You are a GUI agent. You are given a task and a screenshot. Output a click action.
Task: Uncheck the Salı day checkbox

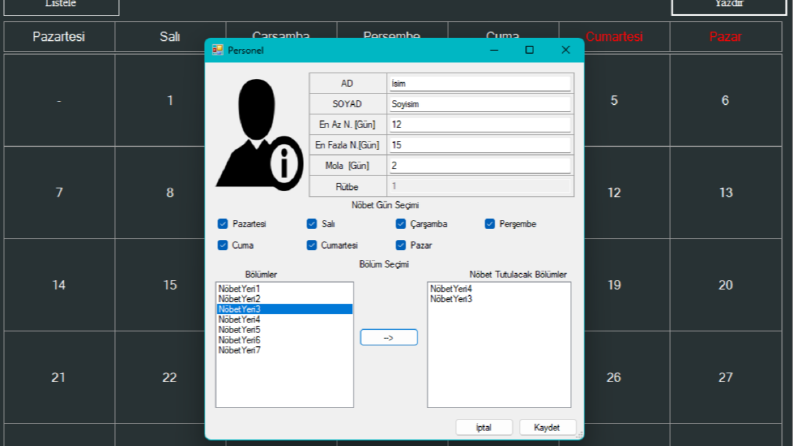point(312,224)
